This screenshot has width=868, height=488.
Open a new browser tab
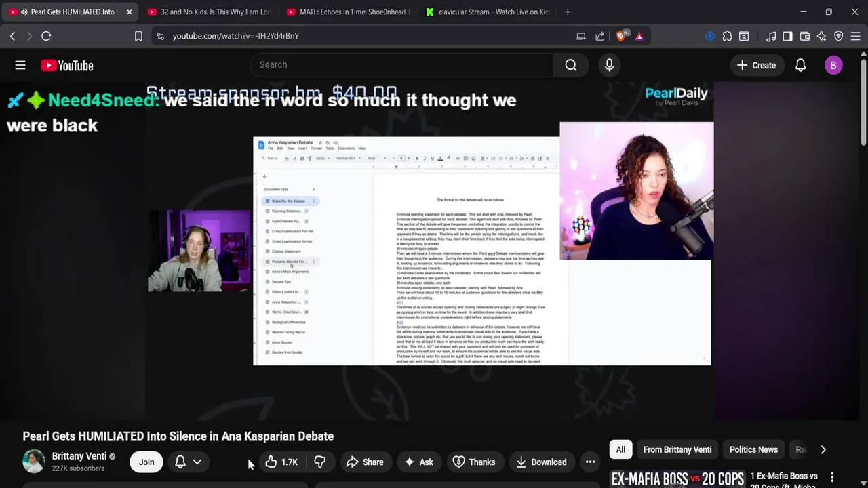[x=568, y=12]
